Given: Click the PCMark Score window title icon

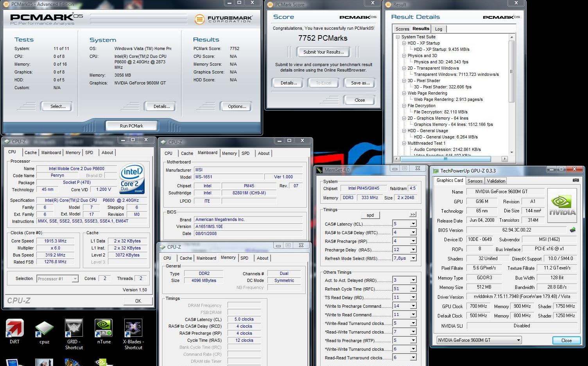Looking at the screenshot, I should [x=270, y=4].
